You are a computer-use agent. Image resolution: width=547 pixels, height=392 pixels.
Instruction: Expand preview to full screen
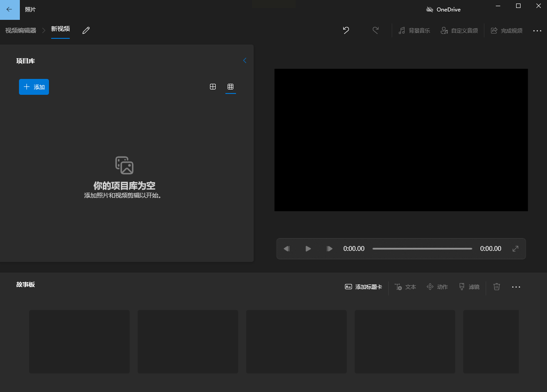tap(515, 249)
